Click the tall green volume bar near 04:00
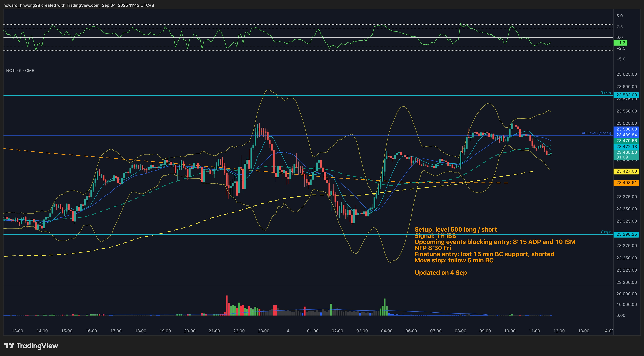The height and width of the screenshot is (356, 644). [x=385, y=307]
